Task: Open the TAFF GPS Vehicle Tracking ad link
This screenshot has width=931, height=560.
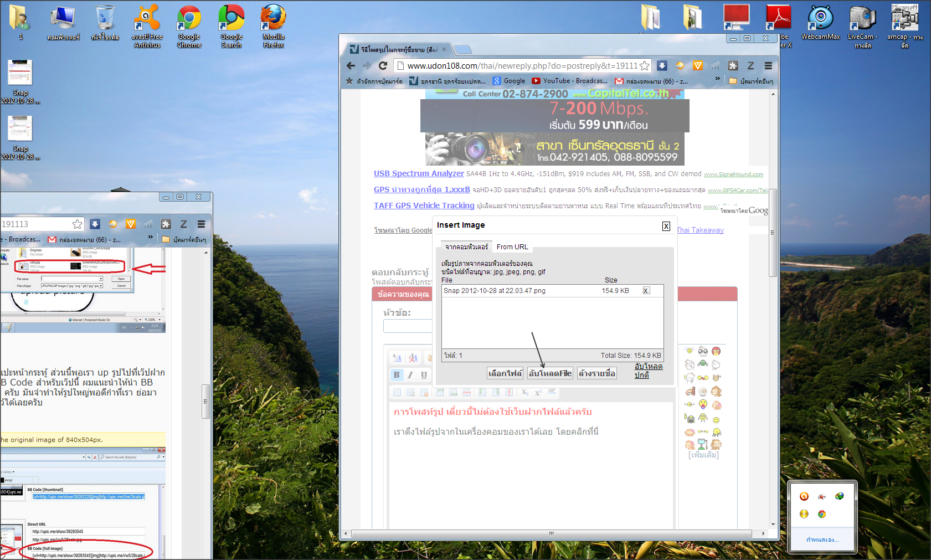Action: 424,205
